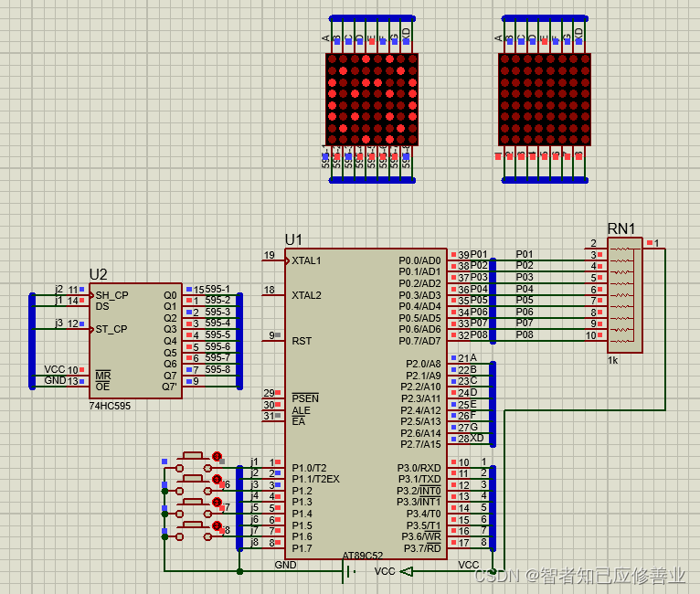This screenshot has height=594, width=700.
Task: Click the P0.7/AD7 pin label
Action: click(x=419, y=342)
